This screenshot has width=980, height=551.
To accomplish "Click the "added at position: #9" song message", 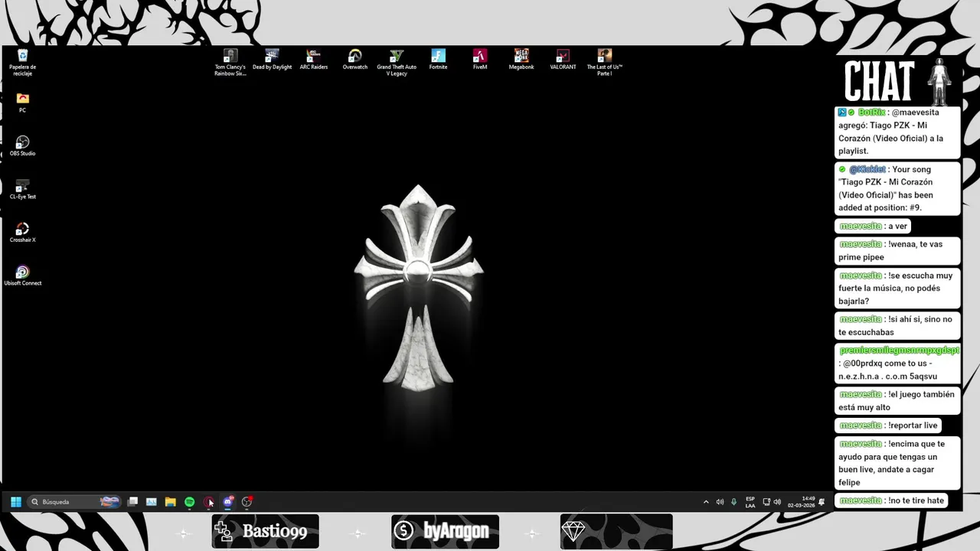I will [897, 188].
